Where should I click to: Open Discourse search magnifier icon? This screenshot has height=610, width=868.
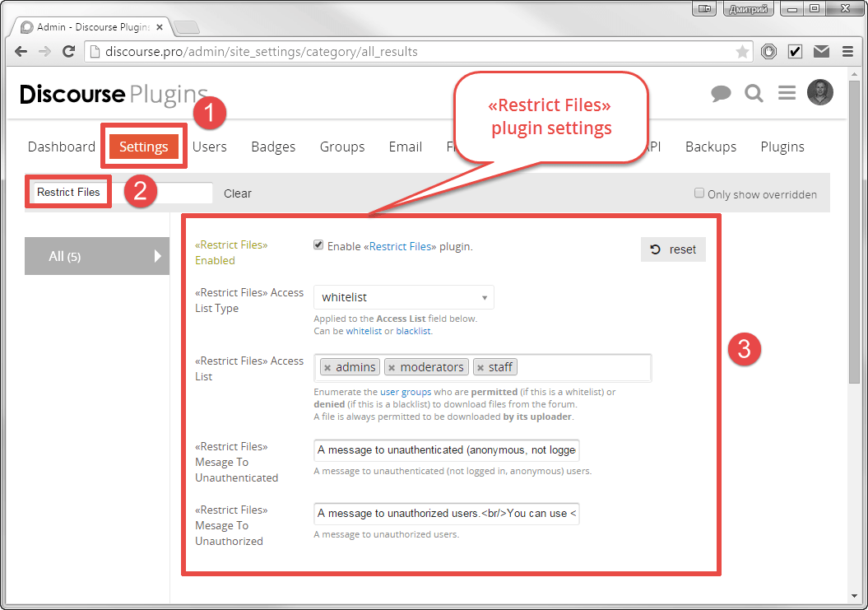[754, 93]
